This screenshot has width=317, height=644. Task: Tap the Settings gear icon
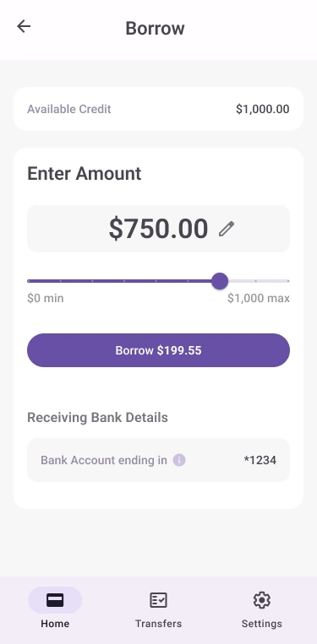[x=261, y=600]
